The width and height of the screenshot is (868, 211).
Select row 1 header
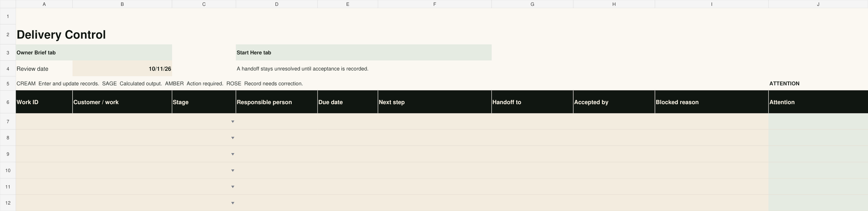(8, 16)
